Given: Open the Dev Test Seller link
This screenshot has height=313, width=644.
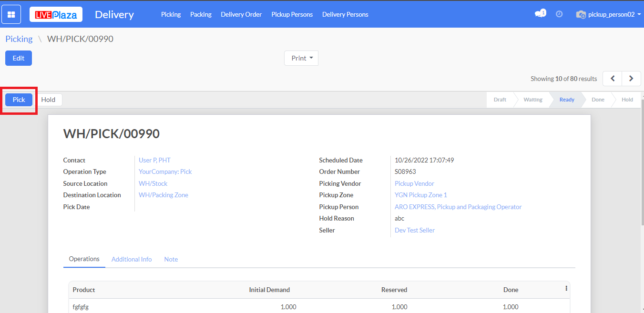Looking at the screenshot, I should coord(415,230).
